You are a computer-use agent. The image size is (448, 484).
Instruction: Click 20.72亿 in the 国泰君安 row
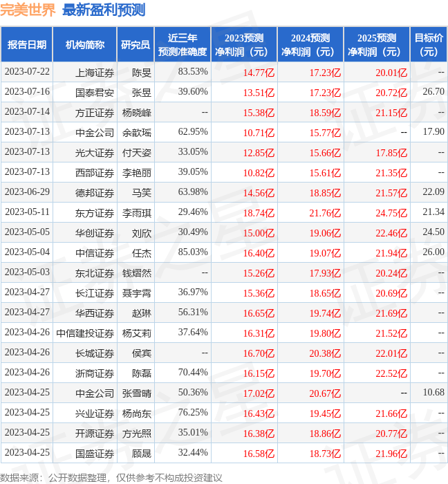(x=391, y=93)
